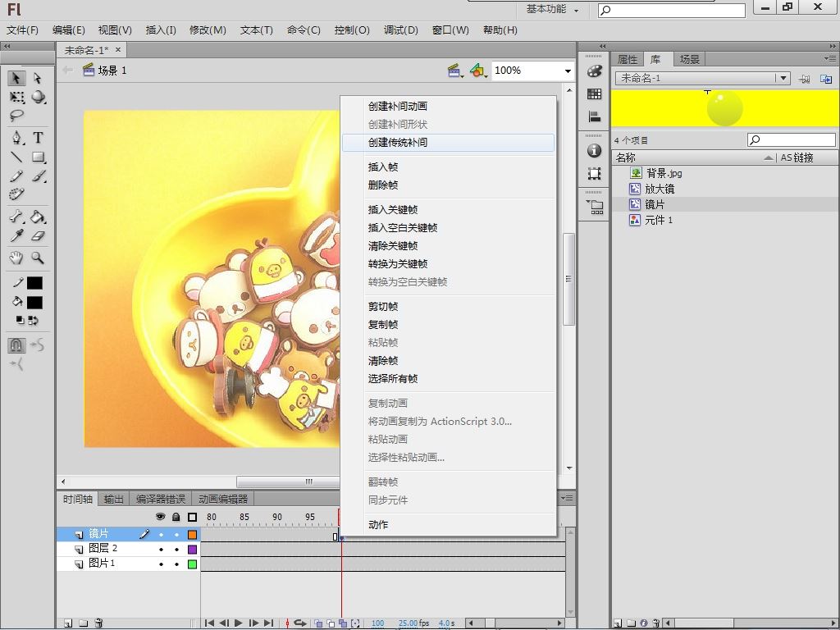Choose the Eraser tool

[38, 235]
